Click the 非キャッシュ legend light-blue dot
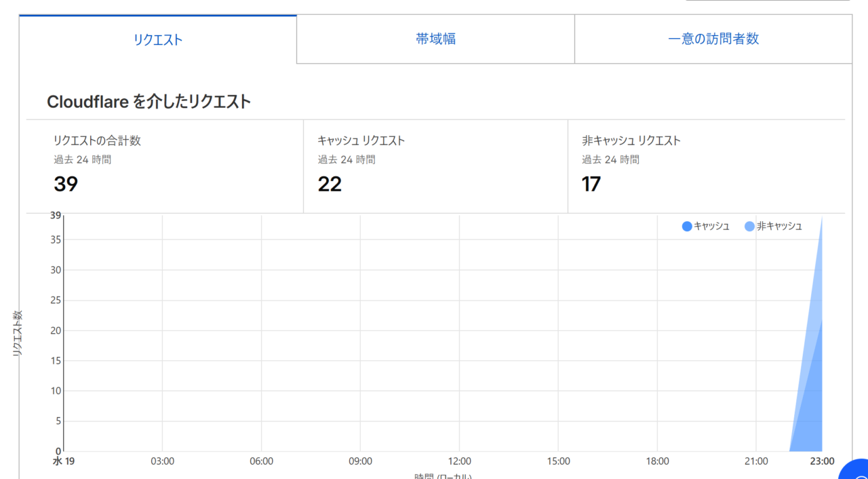 coord(749,227)
